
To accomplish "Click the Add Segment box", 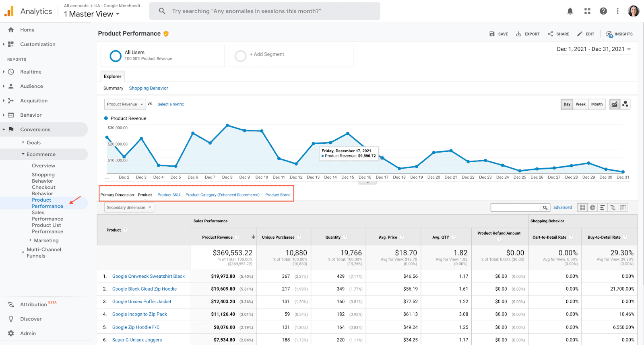I will click(x=291, y=56).
